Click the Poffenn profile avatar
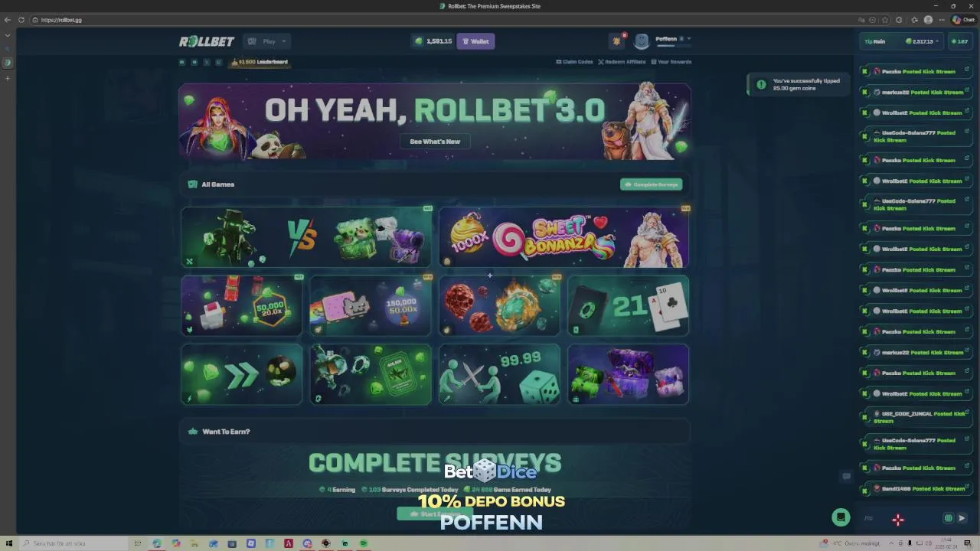 tap(642, 41)
